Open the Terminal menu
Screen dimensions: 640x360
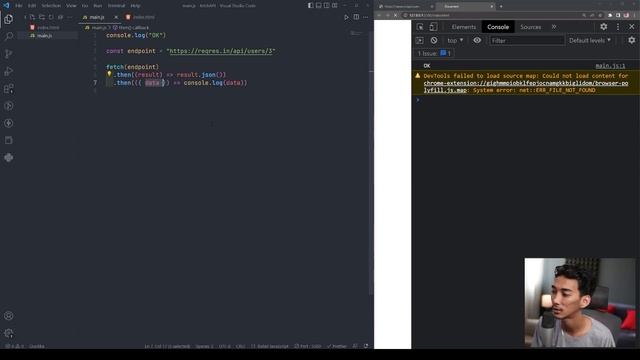click(116, 6)
